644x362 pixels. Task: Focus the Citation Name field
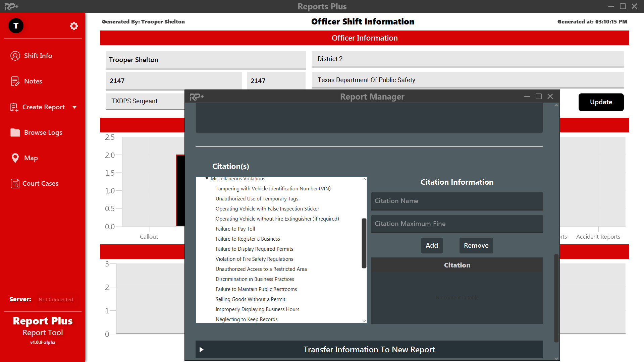point(457,201)
